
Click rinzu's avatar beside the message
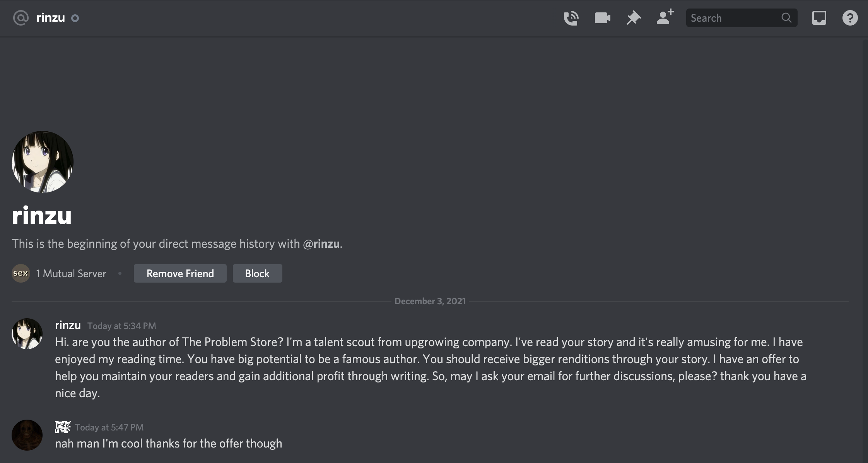click(x=27, y=334)
